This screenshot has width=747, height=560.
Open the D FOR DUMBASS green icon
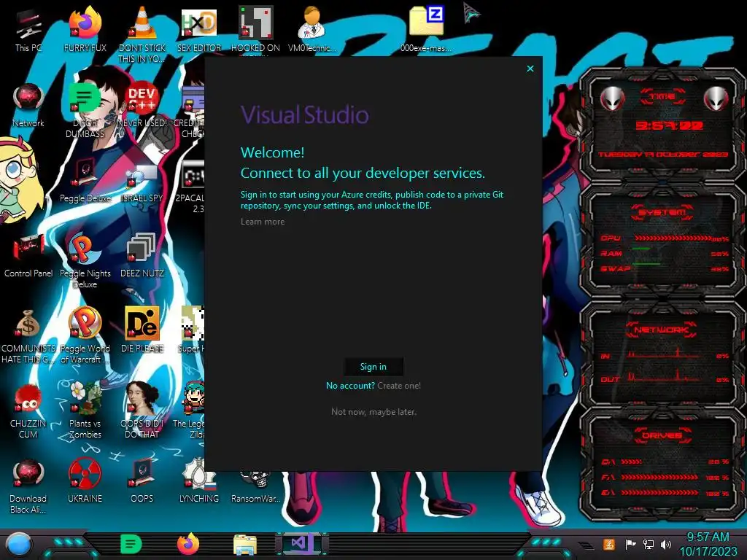pyautogui.click(x=85, y=111)
